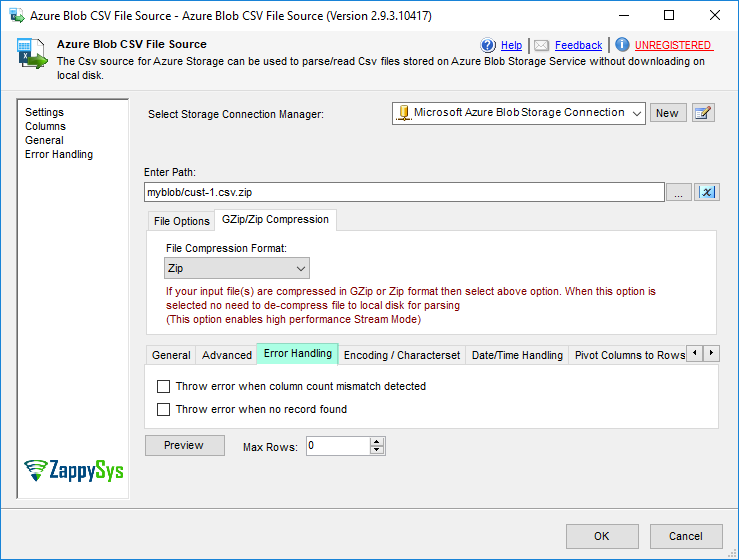The width and height of the screenshot is (739, 560).
Task: Click the title bar application icon
Action: pos(17,16)
